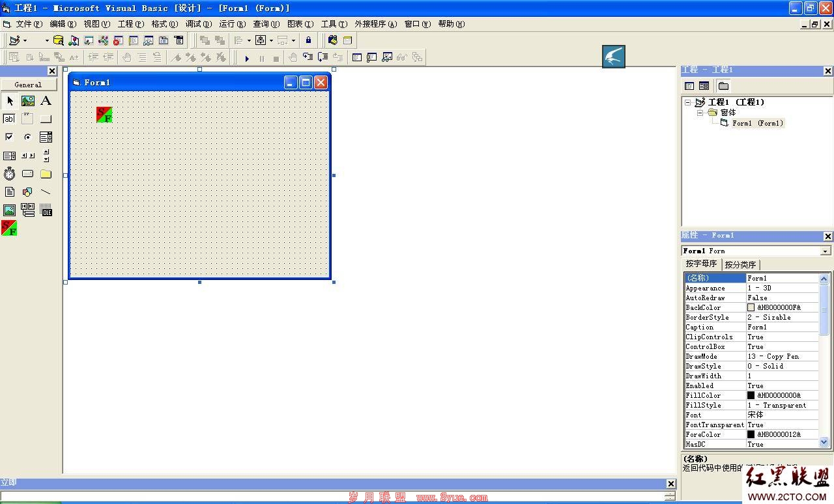Select the CommandButton control tool
Image resolution: width=834 pixels, height=504 pixels.
[46, 119]
